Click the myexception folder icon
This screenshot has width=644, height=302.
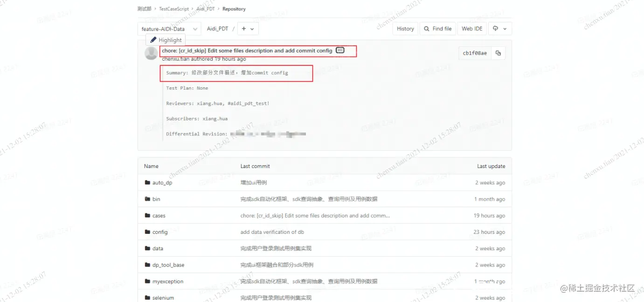(147, 281)
